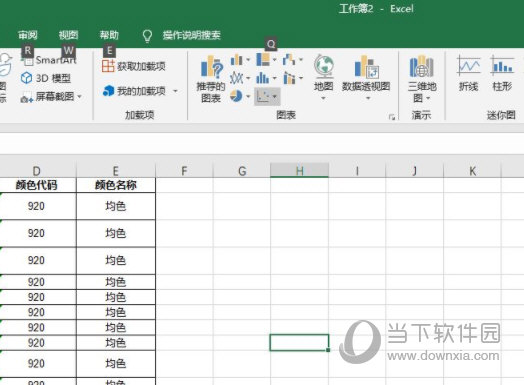Open the 地图 dropdown arrow
524x385 pixels.
323,98
